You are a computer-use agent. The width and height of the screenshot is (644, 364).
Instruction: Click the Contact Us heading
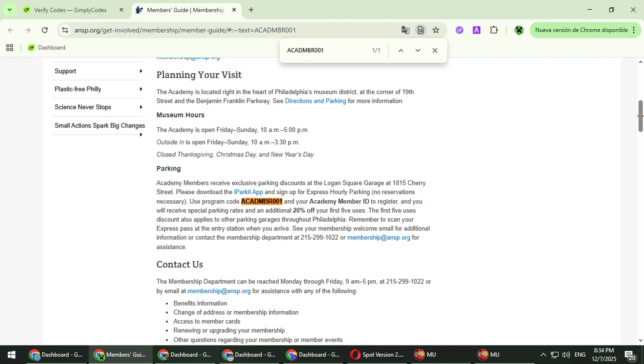click(179, 265)
